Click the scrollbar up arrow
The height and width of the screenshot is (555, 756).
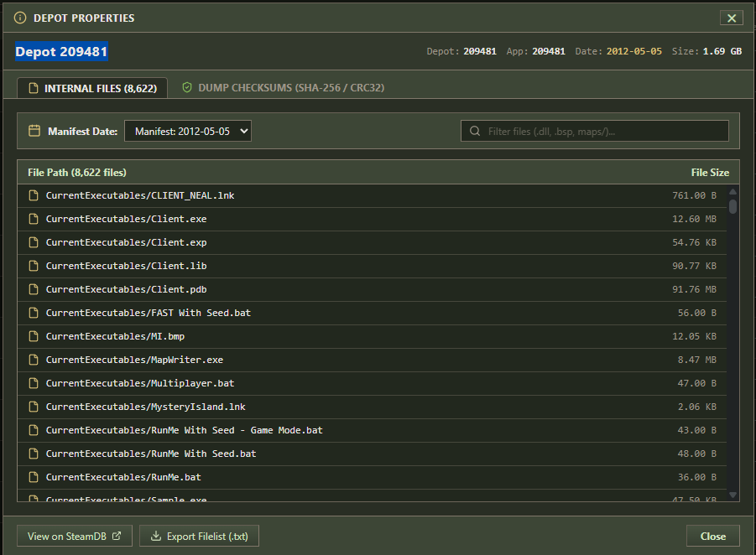tap(733, 192)
